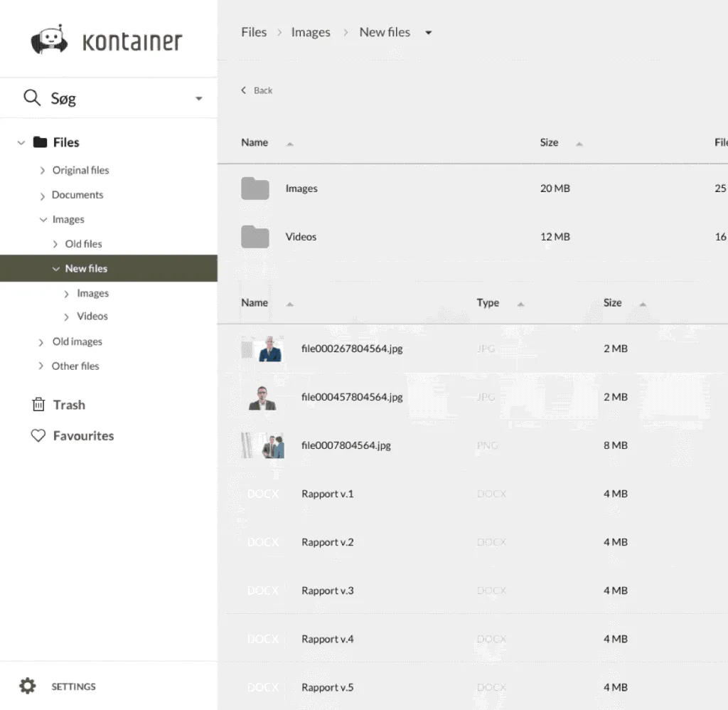Image resolution: width=728 pixels, height=710 pixels.
Task: Expand Videos subfolder under New files
Action: click(x=66, y=317)
